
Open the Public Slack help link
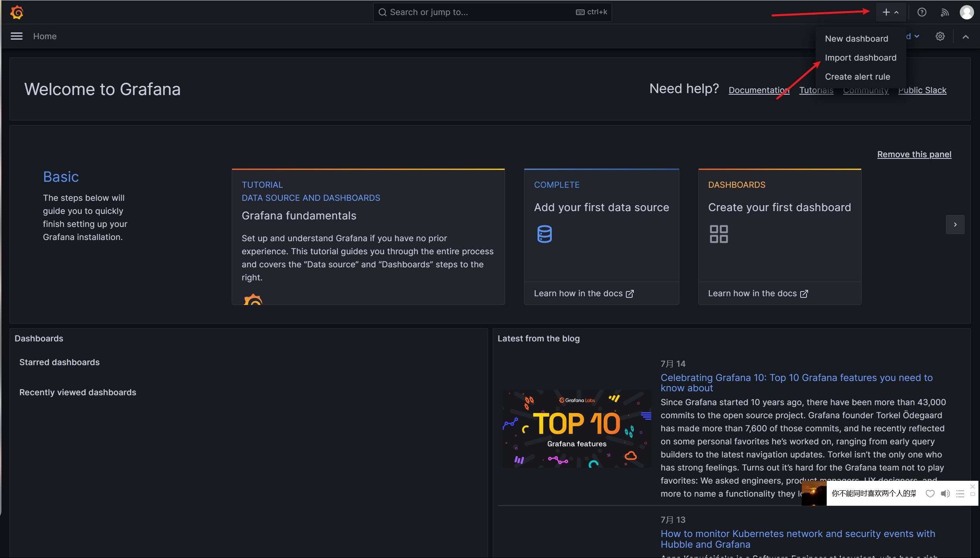922,90
